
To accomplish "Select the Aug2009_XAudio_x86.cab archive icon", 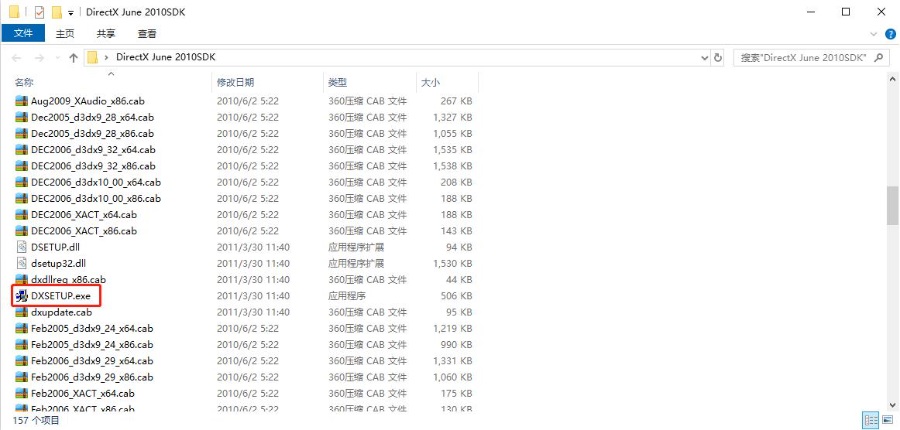I will [21, 101].
